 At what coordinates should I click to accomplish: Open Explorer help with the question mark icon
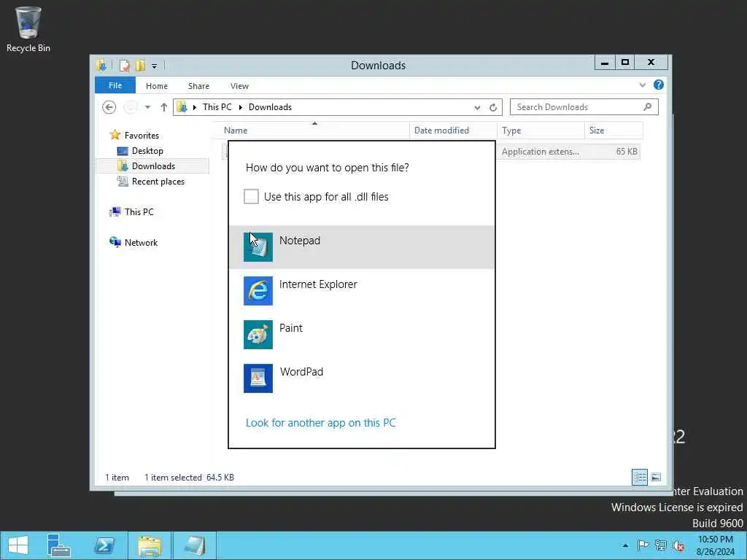click(659, 85)
